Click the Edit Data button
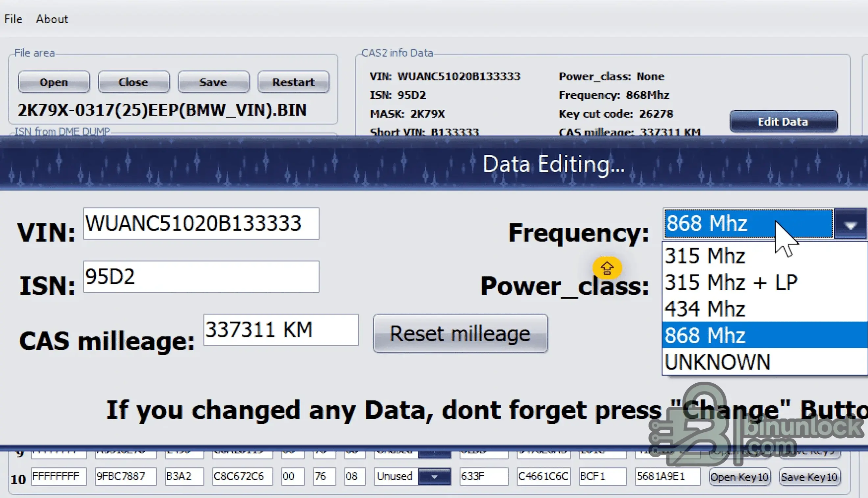Screen dimensions: 868x498 (x=784, y=122)
